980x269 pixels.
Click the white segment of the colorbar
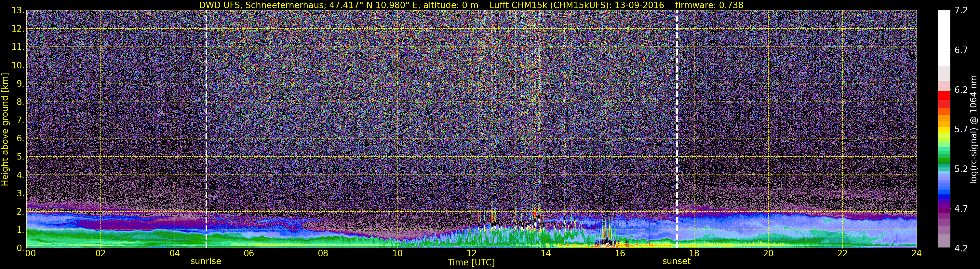tap(944, 38)
